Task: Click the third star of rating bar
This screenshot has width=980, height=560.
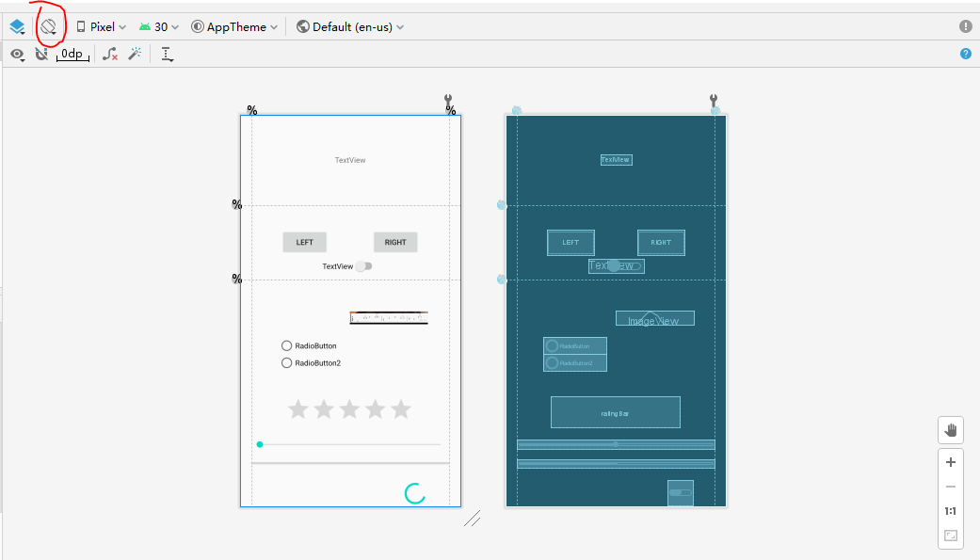Action: (x=349, y=409)
